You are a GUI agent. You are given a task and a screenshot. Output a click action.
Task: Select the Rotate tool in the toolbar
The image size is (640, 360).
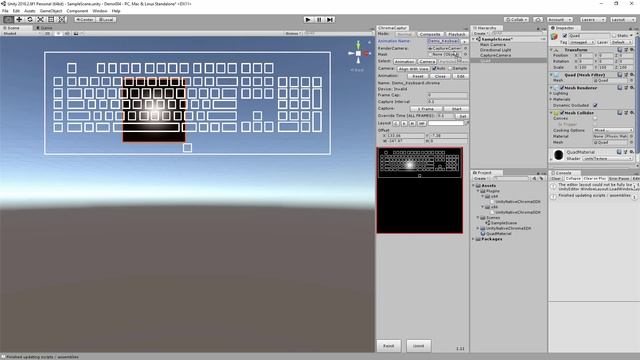pos(30,20)
